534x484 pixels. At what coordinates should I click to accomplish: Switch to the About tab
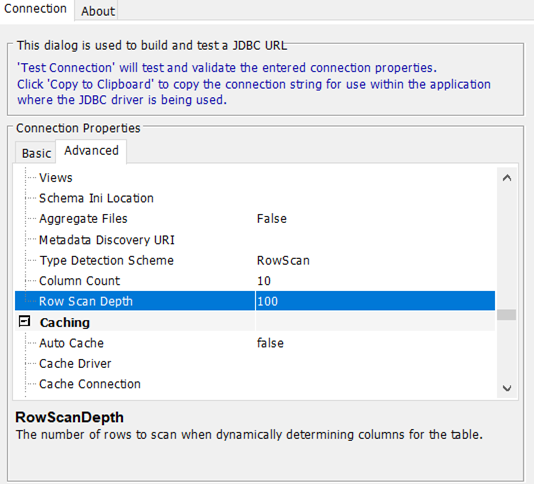pyautogui.click(x=97, y=11)
